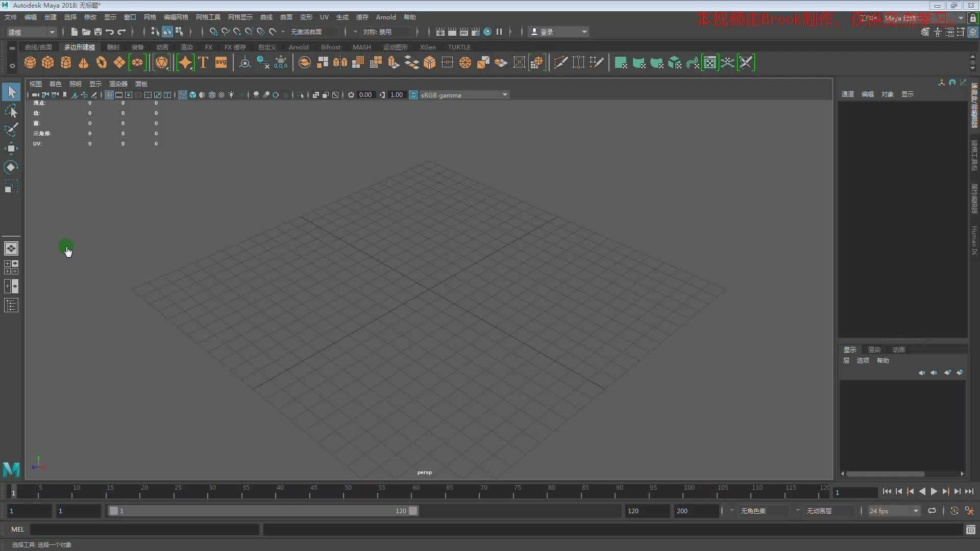Click 选项 in the layer editor
This screenshot has height=551, width=980.
[863, 361]
